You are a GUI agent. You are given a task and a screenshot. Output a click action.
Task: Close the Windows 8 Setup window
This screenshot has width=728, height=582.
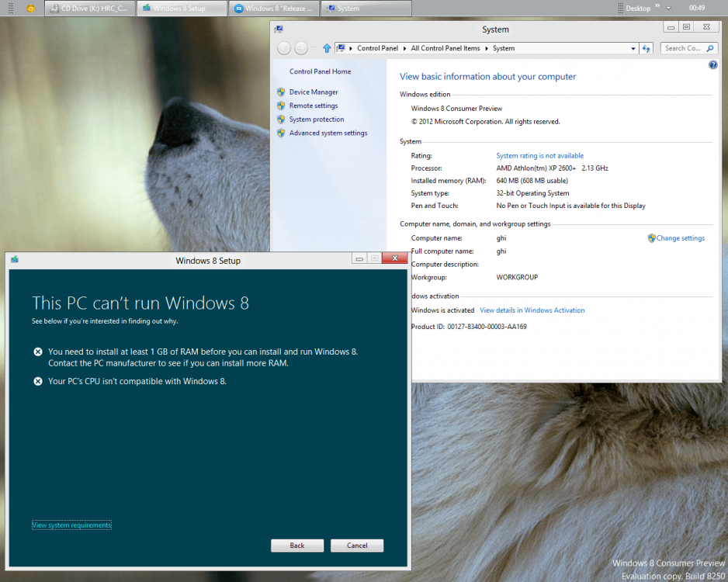click(x=394, y=258)
